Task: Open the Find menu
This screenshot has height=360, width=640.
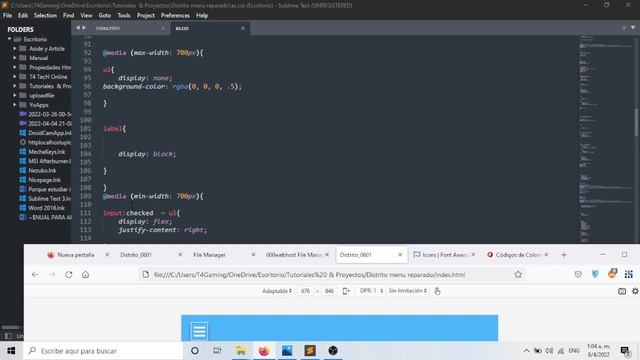Action: (x=69, y=16)
